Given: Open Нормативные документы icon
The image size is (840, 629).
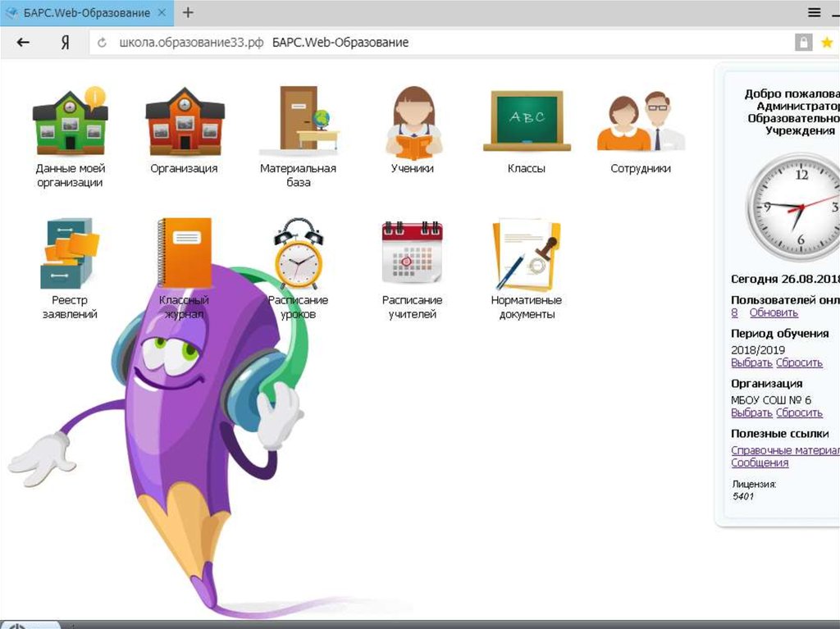Looking at the screenshot, I should pos(526,253).
